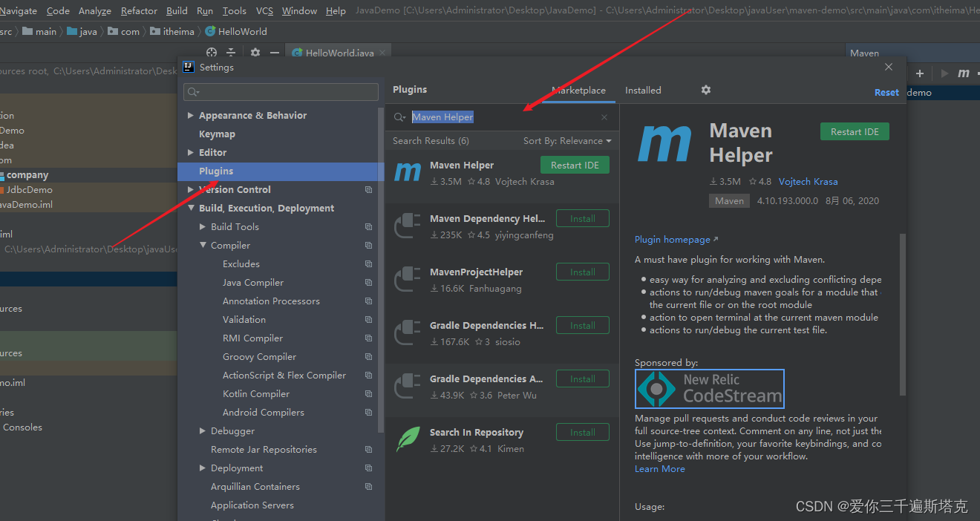Viewport: 980px width, 521px height.
Task: Click the New Relic CodeStream sponsor logo
Action: click(709, 388)
